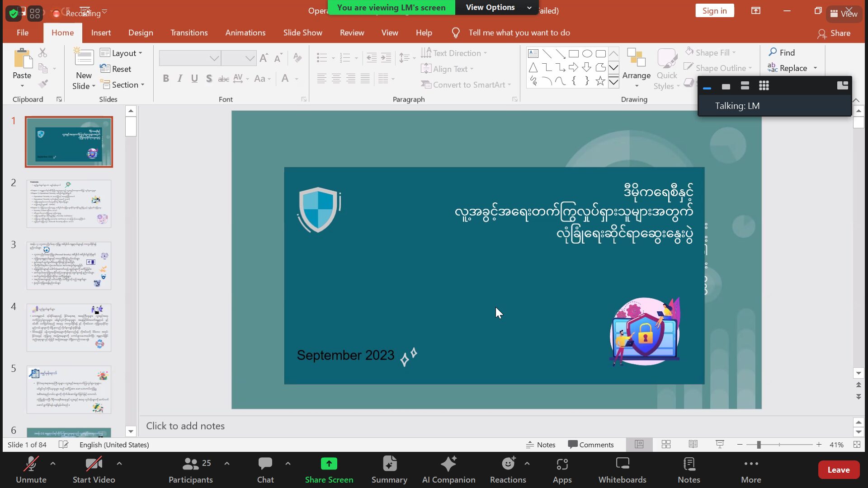
Task: Toggle the Notes pane in status bar
Action: (x=541, y=445)
